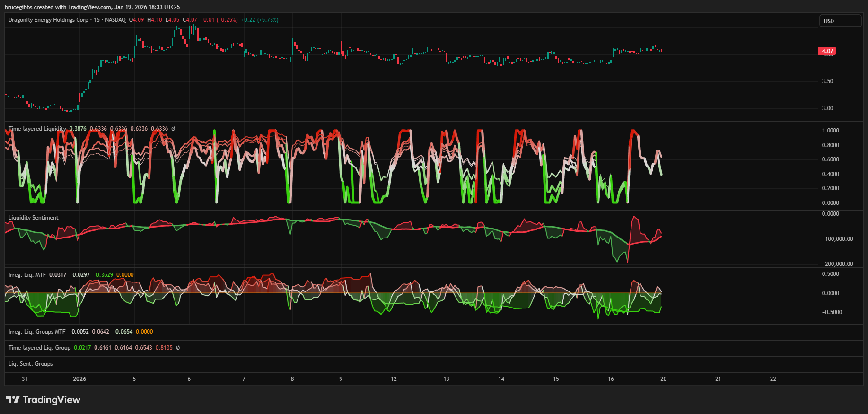Click the ∅ symbol in Time-layered Liq. Group row
The image size is (868, 414).
point(178,348)
